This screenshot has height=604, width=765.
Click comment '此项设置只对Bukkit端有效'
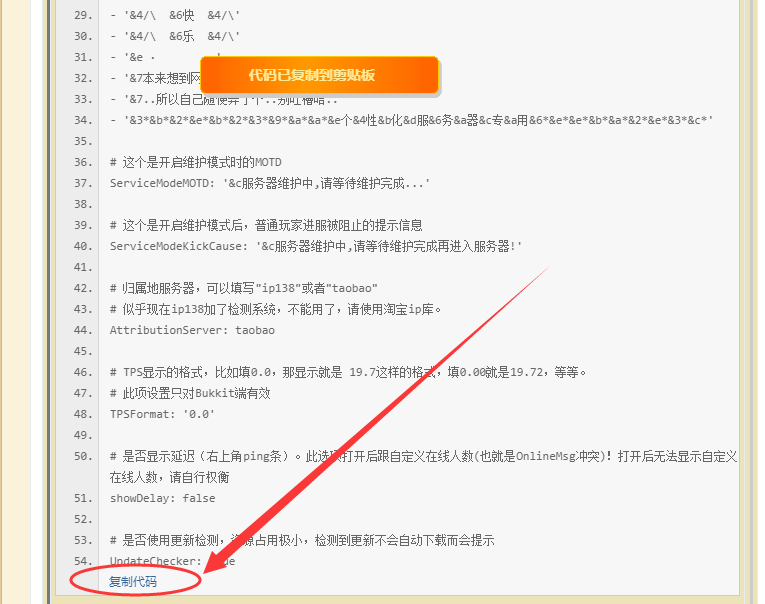pos(190,393)
